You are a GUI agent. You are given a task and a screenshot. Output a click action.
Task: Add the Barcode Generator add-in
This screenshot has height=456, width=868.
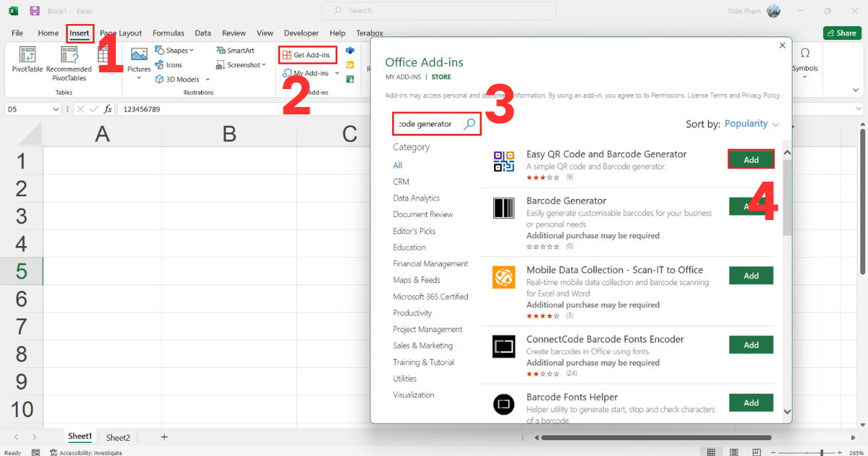[751, 206]
